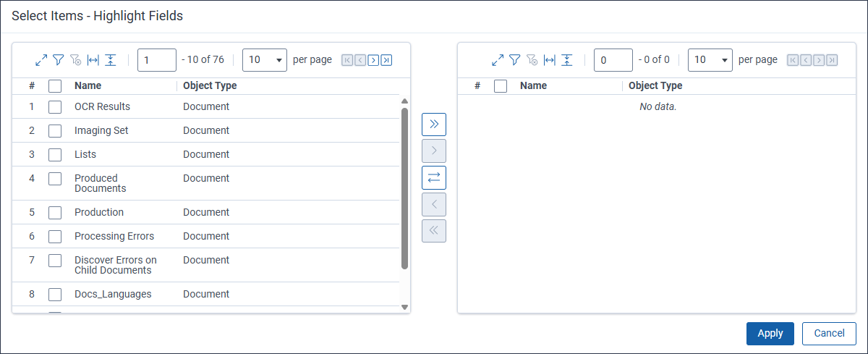The width and height of the screenshot is (868, 354).
Task: Reset column widths in the available items list
Action: tap(93, 60)
